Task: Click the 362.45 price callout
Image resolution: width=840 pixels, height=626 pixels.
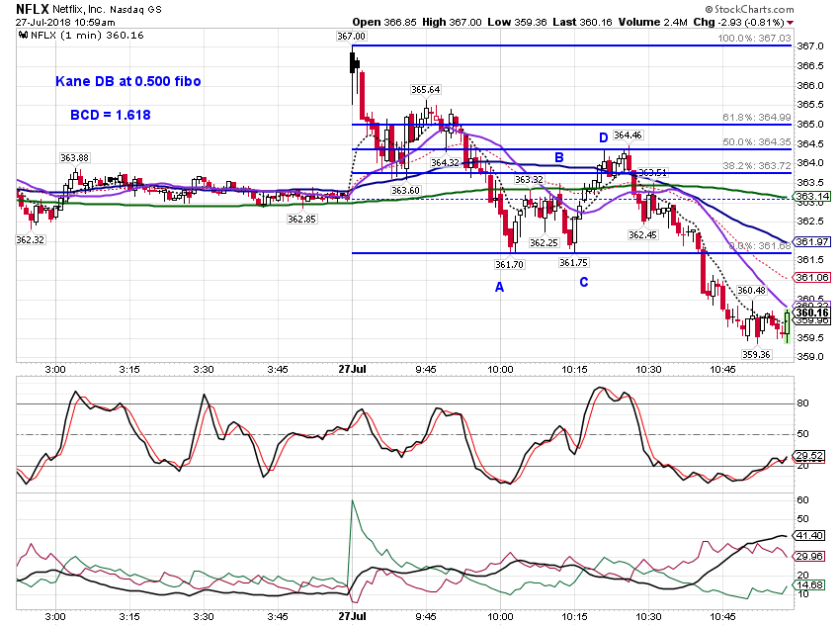Action: (643, 234)
